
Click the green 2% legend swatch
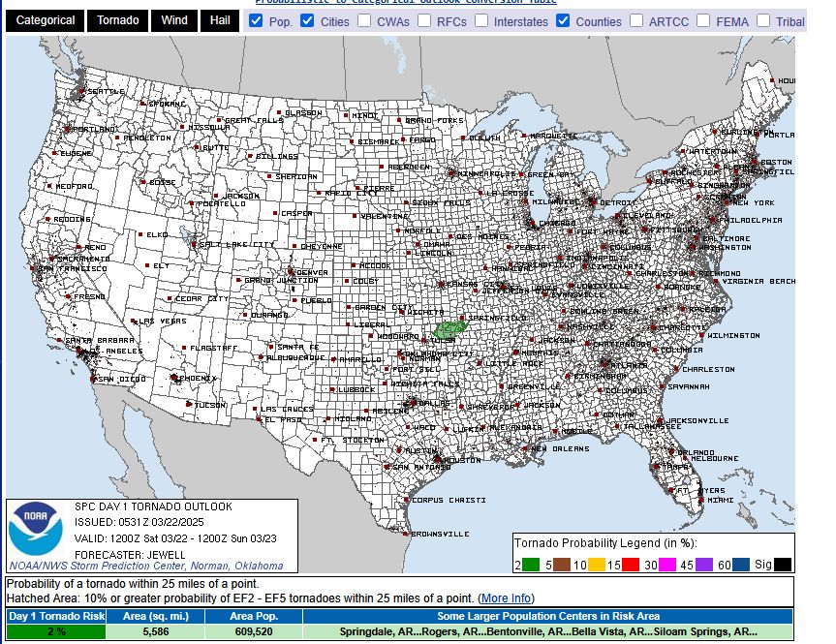tap(531, 565)
